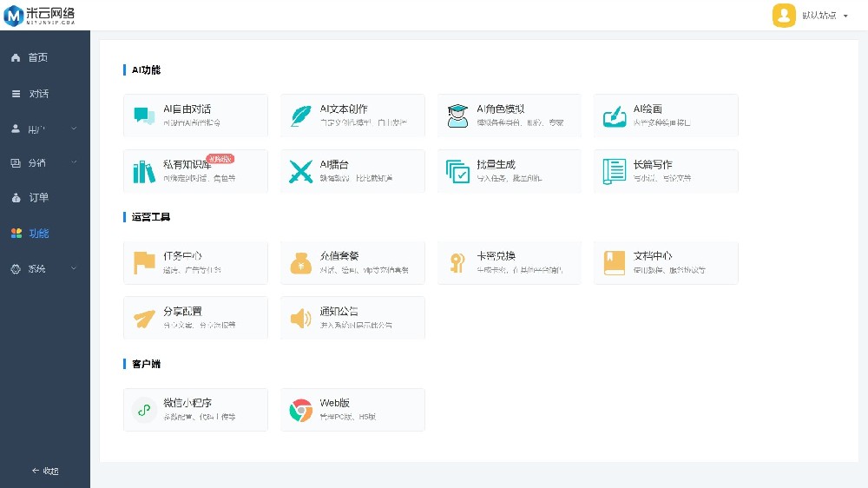Open 订单 in the sidebar
The height and width of the screenshot is (488, 868).
click(x=39, y=197)
